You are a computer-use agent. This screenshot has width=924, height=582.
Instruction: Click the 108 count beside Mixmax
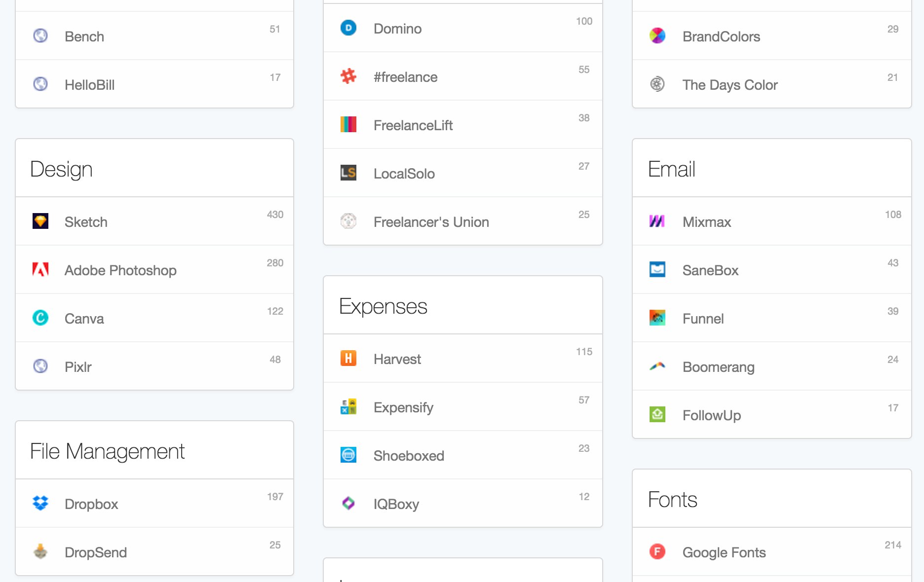click(x=893, y=215)
